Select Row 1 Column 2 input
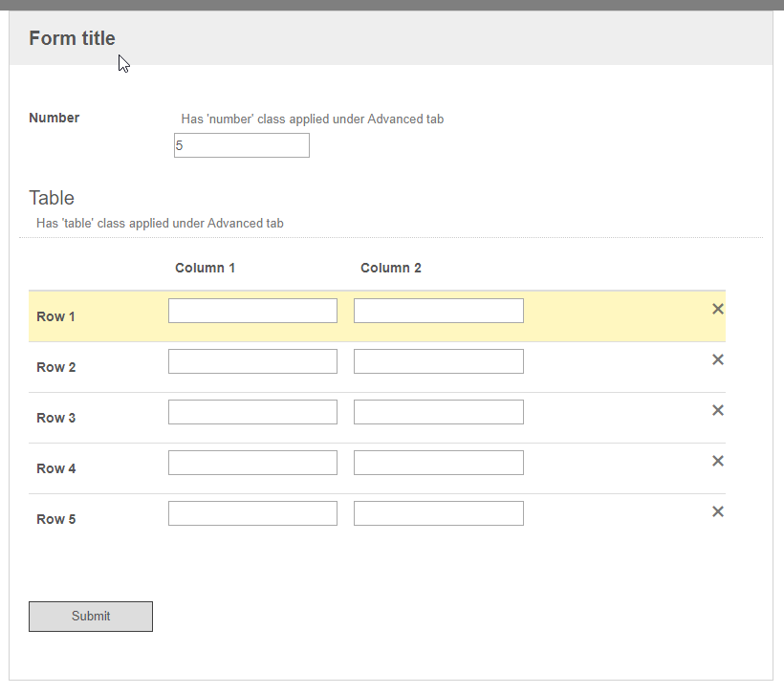 pyautogui.click(x=439, y=311)
